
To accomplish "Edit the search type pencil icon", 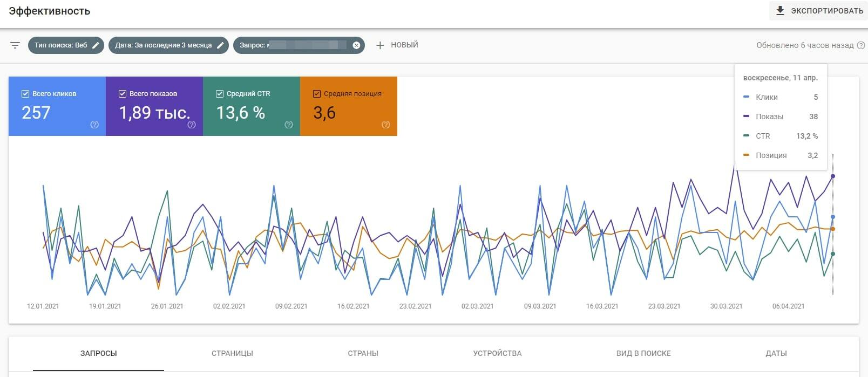I will point(96,45).
